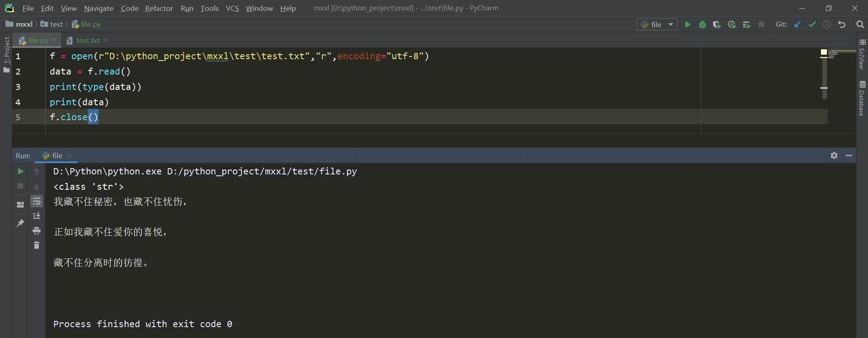Screen dimensions: 868x338
Task: Open the profiler run icon
Action: pos(732,24)
